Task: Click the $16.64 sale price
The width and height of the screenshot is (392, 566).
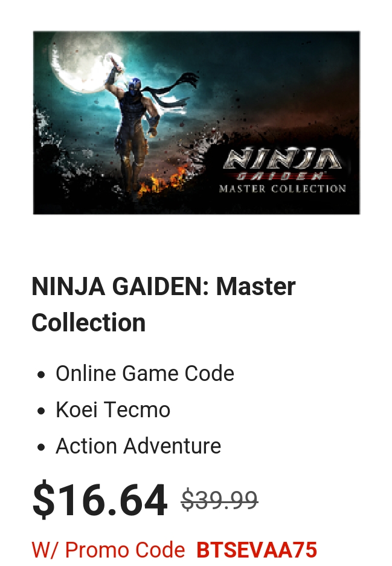Action: point(100,500)
